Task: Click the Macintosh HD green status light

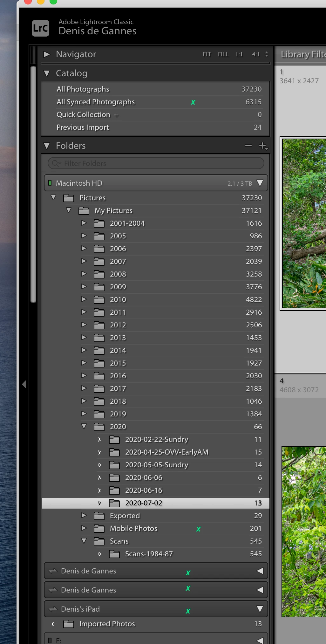Action: coord(50,183)
